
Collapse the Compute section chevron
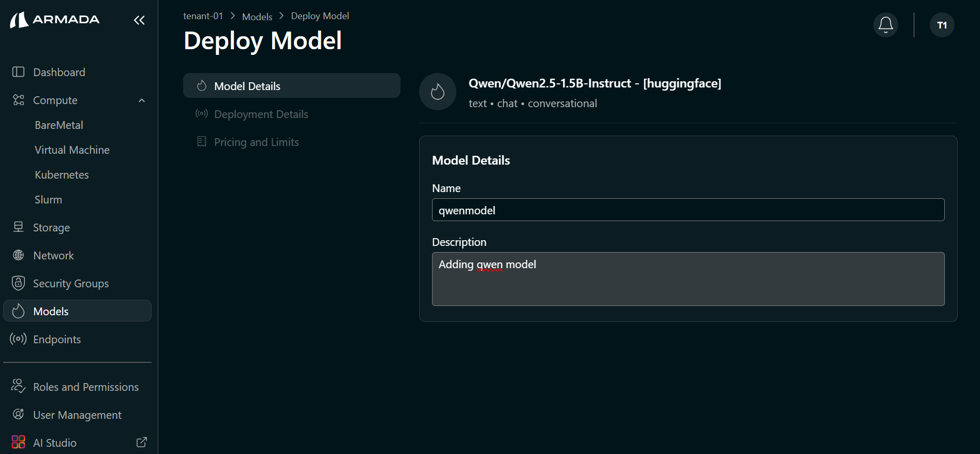pyautogui.click(x=142, y=100)
